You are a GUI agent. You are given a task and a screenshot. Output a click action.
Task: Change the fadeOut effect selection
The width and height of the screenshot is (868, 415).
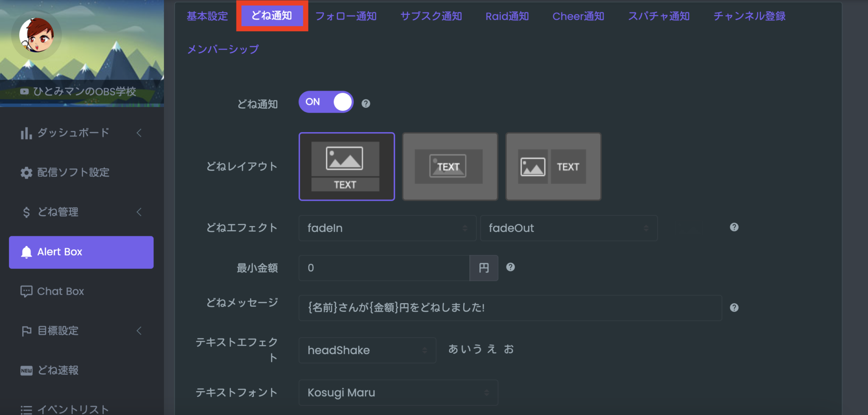(x=568, y=228)
